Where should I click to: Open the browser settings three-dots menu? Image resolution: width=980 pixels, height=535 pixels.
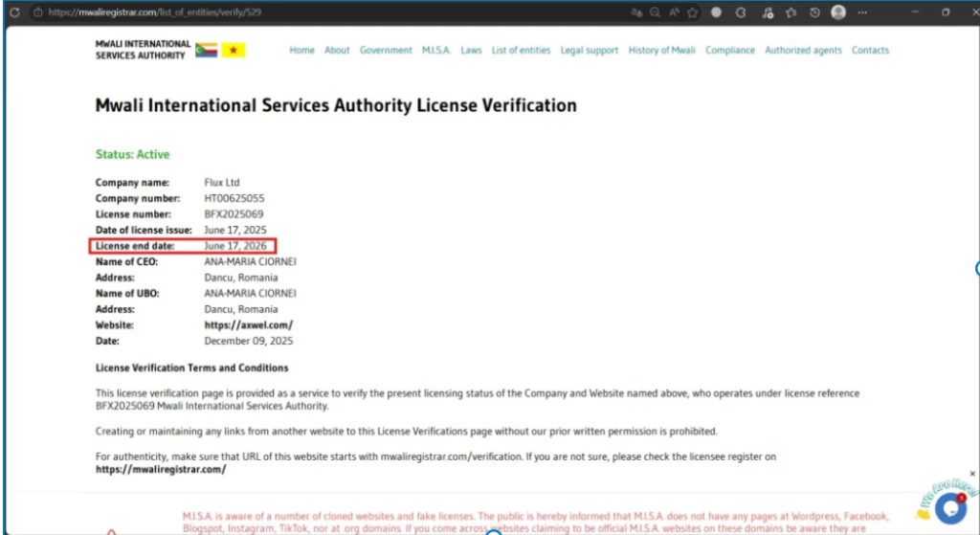click(x=862, y=12)
